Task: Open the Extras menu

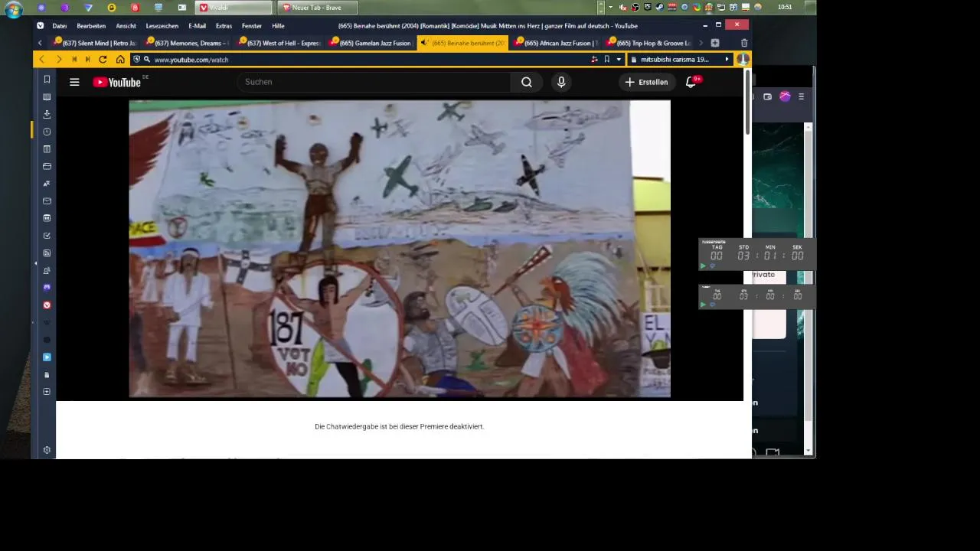Action: (224, 25)
